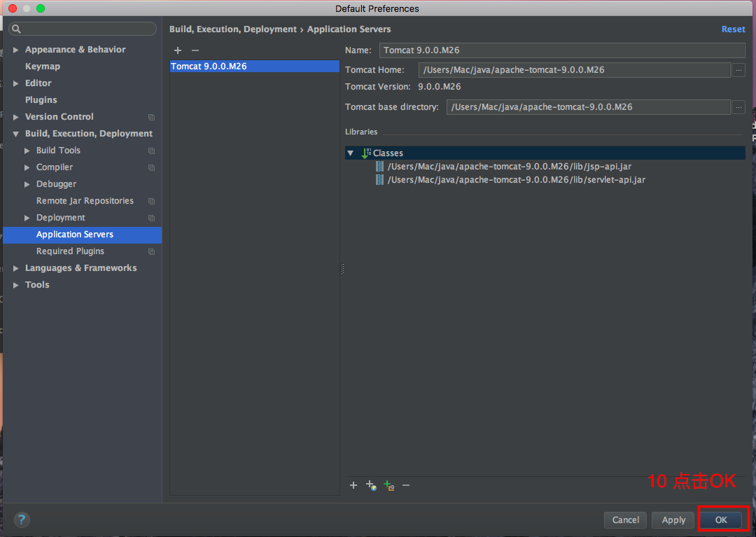
Task: Click the search magnifier icon
Action: (x=16, y=29)
